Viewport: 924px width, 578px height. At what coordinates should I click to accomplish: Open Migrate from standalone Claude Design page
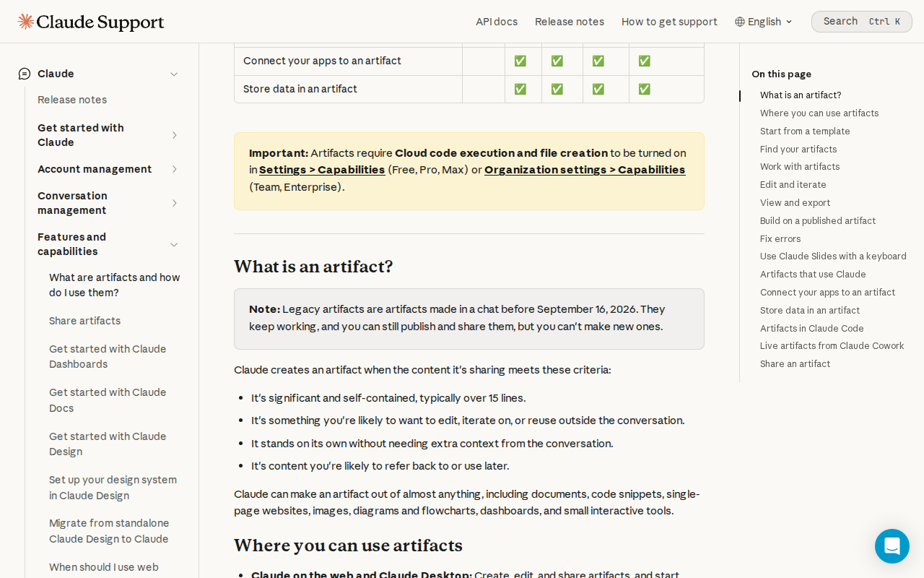109,531
